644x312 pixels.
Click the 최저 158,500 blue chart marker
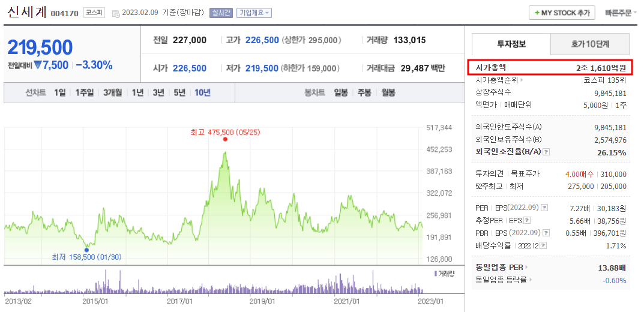(86, 250)
